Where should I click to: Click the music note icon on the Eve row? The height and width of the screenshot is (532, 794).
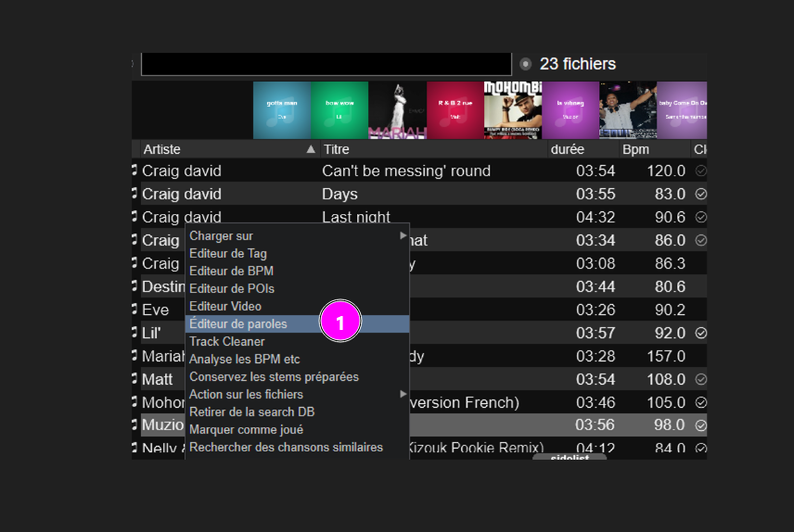[134, 310]
